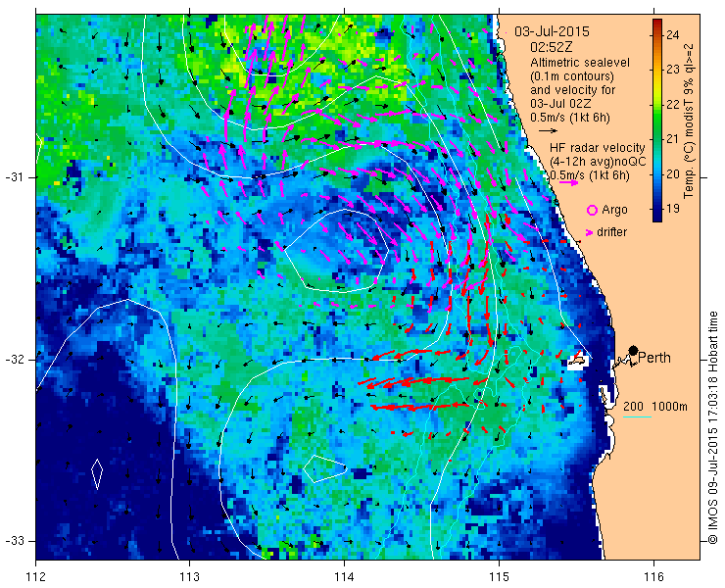The image size is (725, 588).
Task: Click the color bar value 20
Action: tap(673, 173)
